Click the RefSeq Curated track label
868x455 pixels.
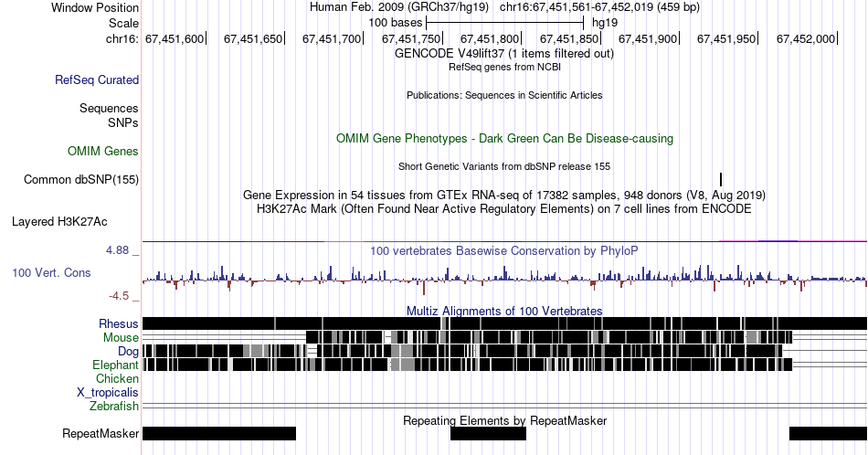coord(96,79)
